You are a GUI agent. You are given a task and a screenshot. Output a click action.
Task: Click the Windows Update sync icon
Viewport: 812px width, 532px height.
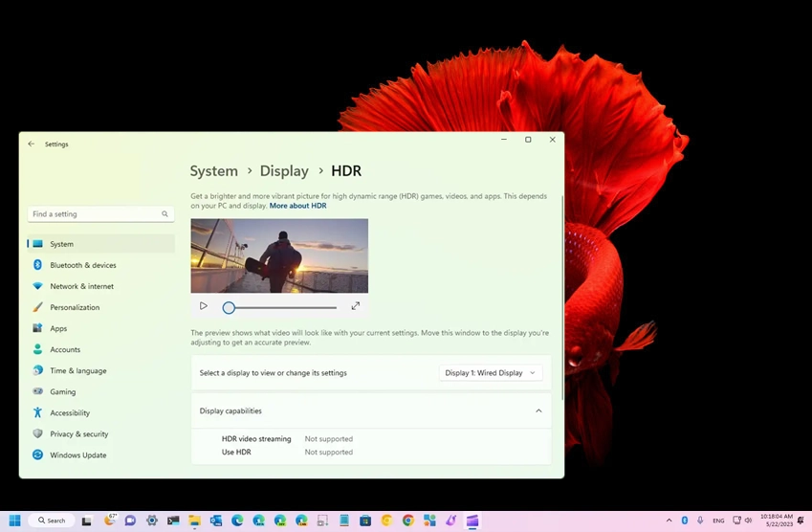click(37, 454)
